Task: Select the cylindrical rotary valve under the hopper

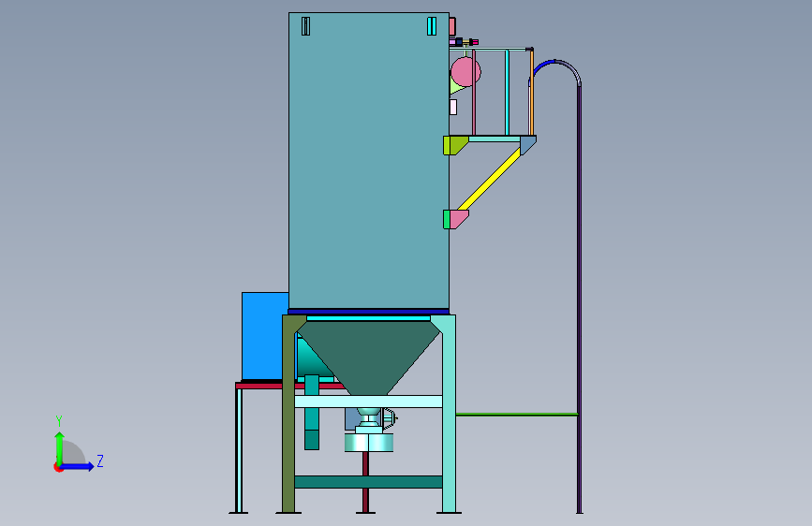Action: tap(369, 443)
